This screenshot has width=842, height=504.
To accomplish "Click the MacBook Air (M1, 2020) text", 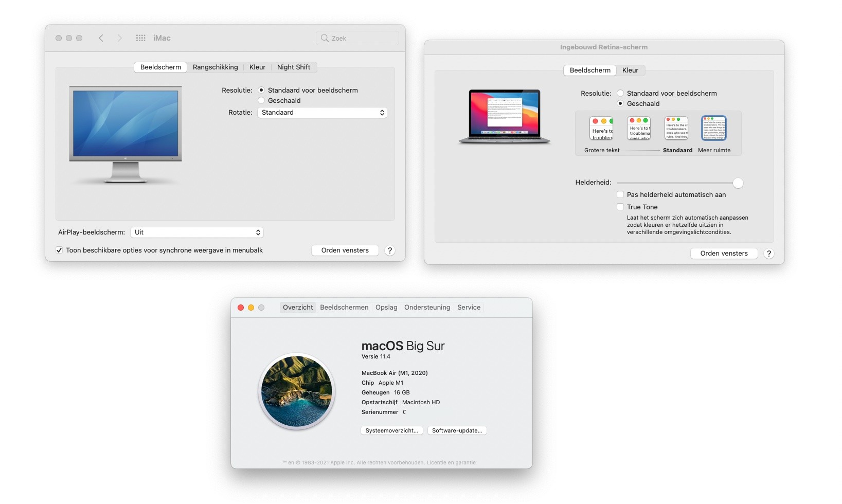I will coord(395,373).
